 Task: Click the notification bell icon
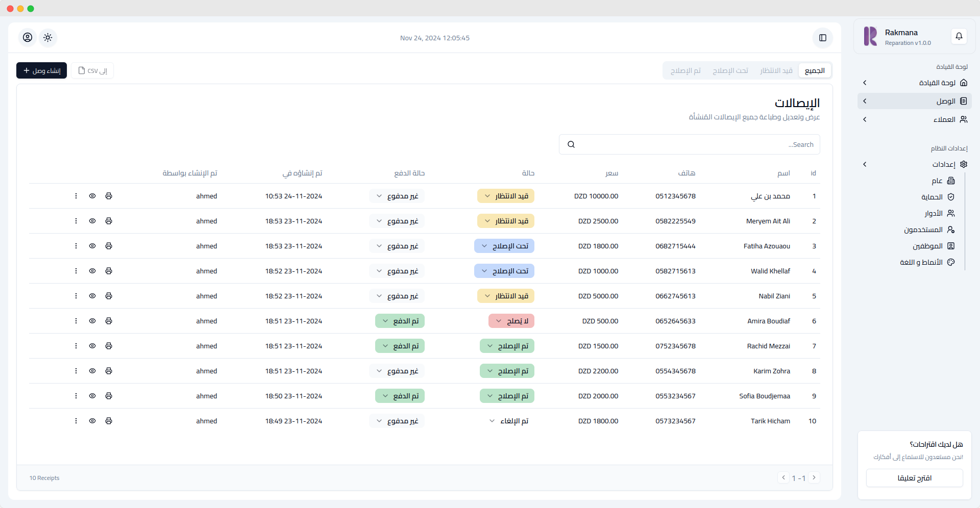[x=959, y=36]
